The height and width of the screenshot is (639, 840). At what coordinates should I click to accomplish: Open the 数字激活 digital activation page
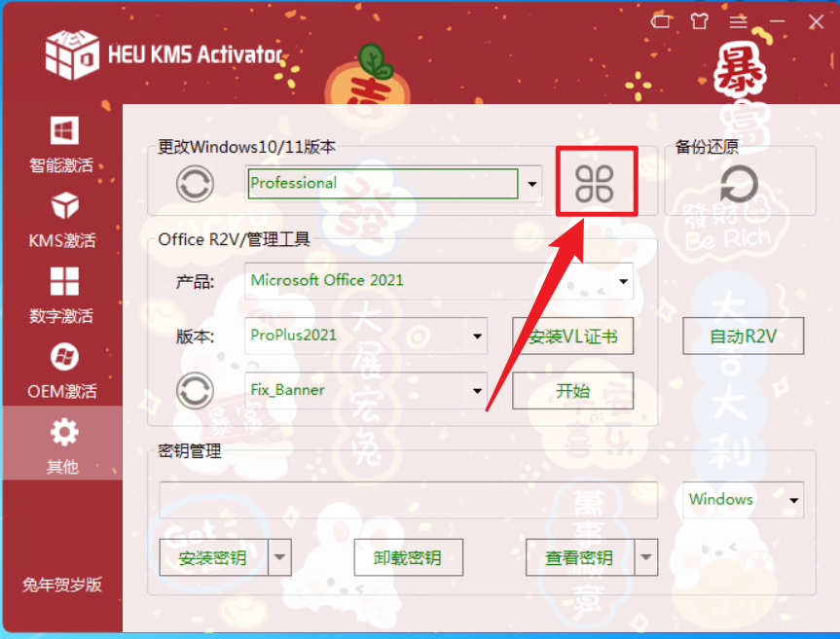click(62, 295)
